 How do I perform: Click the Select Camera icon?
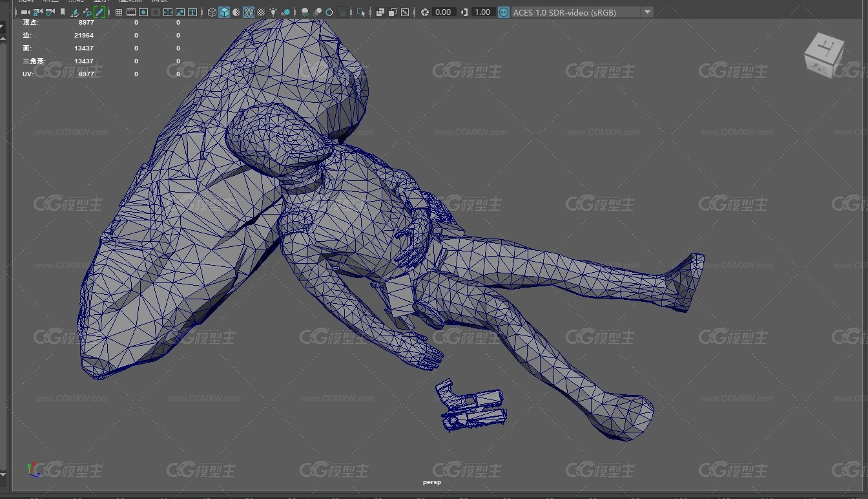point(26,12)
